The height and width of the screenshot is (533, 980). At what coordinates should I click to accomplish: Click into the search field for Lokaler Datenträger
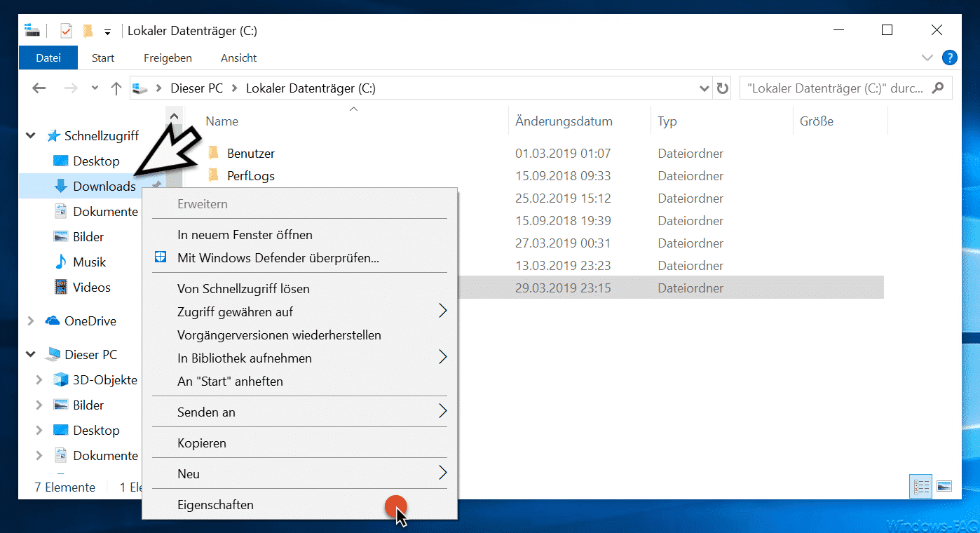point(845,88)
